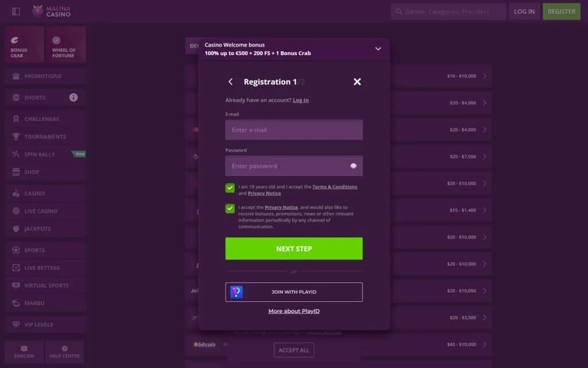The width and height of the screenshot is (588, 368).
Task: Click JOIN WITH PLAYID button
Action: pos(294,292)
